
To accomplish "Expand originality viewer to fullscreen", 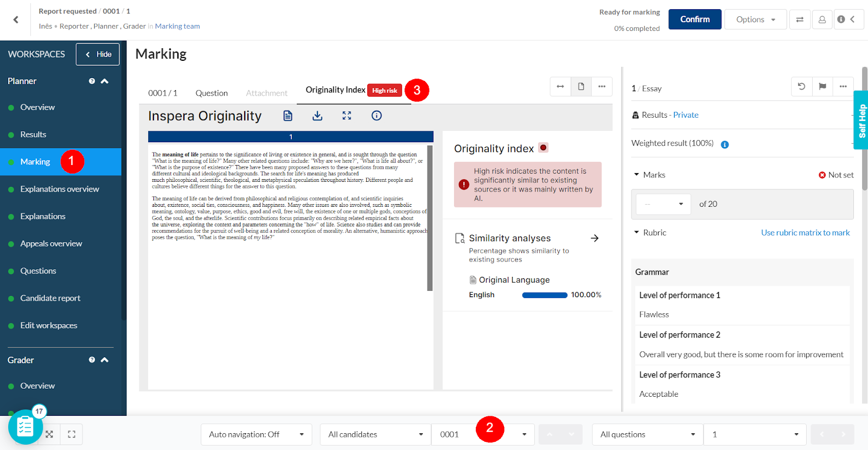I will [347, 116].
